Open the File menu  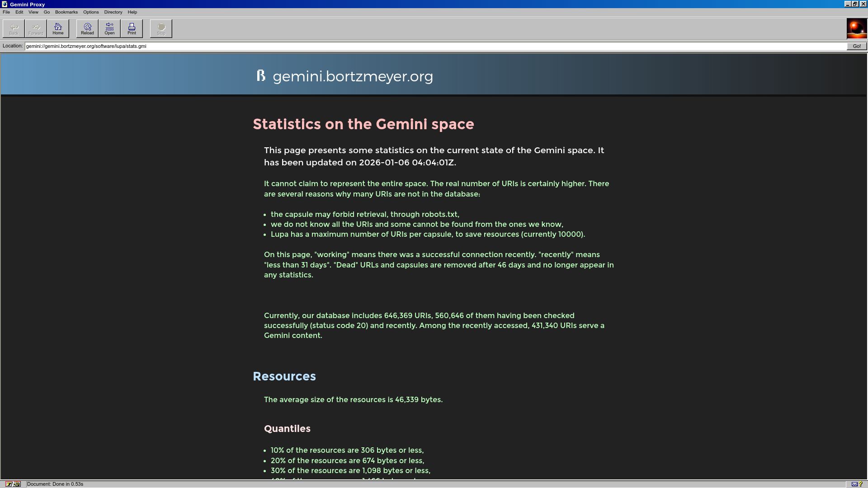click(6, 12)
